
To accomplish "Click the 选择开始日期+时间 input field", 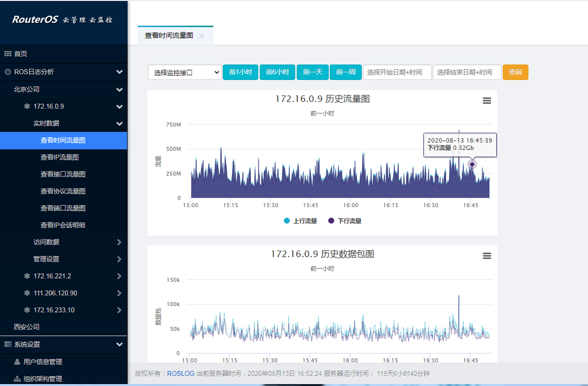I will pyautogui.click(x=396, y=72).
